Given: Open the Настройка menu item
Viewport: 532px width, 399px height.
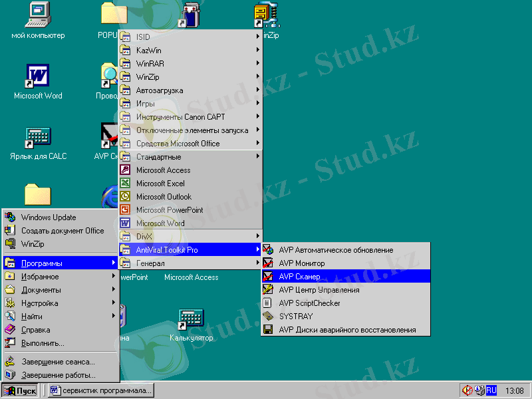Looking at the screenshot, I should coord(61,303).
